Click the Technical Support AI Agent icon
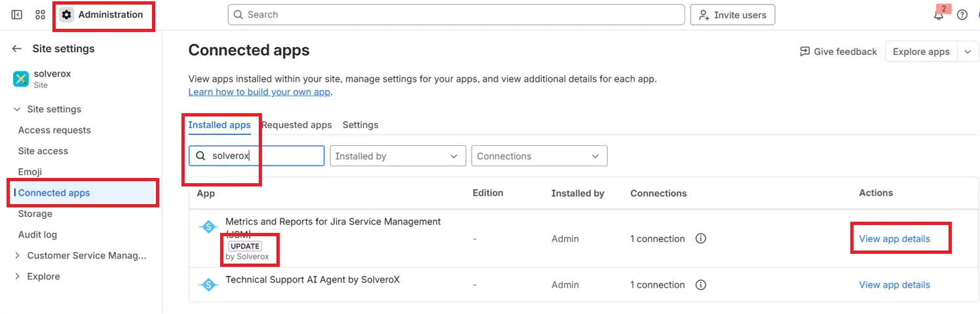Image resolution: width=980 pixels, height=314 pixels. point(208,285)
